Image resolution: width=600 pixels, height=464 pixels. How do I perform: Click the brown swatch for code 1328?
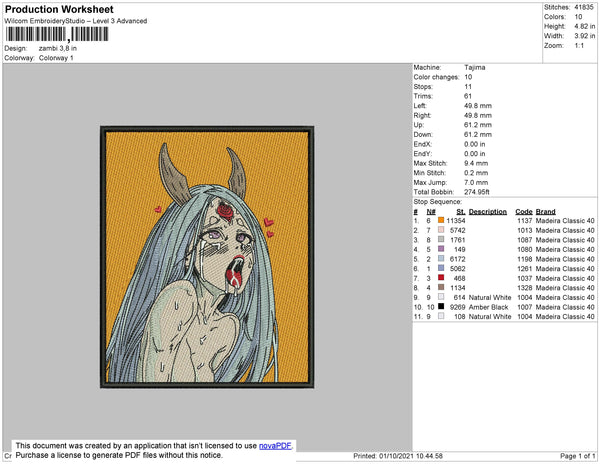point(441,287)
